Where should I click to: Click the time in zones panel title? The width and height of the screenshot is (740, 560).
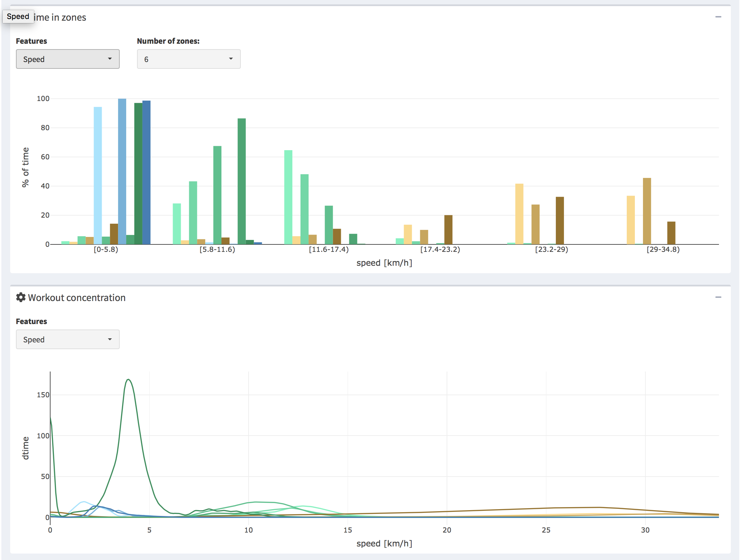[x=60, y=17]
